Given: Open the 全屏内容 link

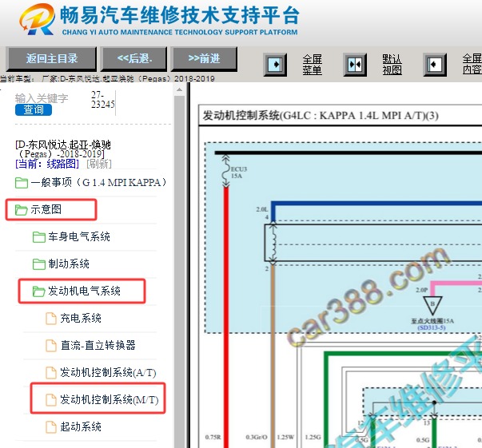Looking at the screenshot, I should (x=472, y=64).
